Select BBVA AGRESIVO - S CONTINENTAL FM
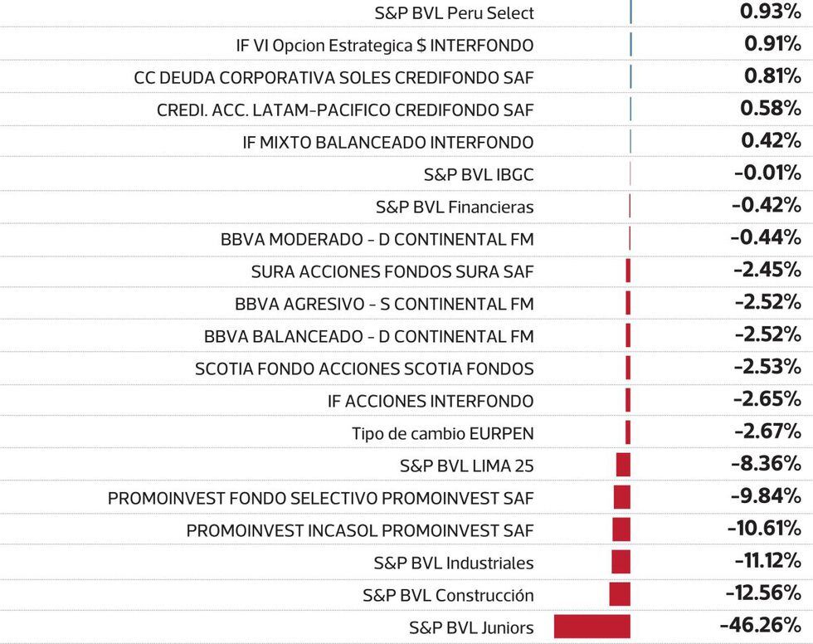This screenshot has height=644, width=813. coord(384,305)
